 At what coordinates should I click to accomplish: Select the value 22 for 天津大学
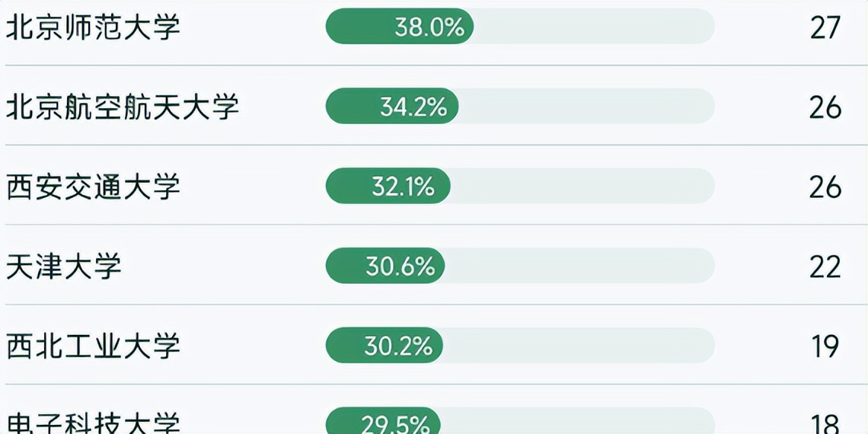point(825,267)
